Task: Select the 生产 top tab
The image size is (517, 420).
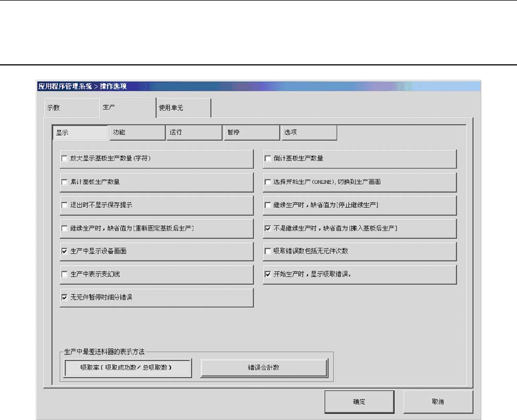Action: pyautogui.click(x=127, y=107)
